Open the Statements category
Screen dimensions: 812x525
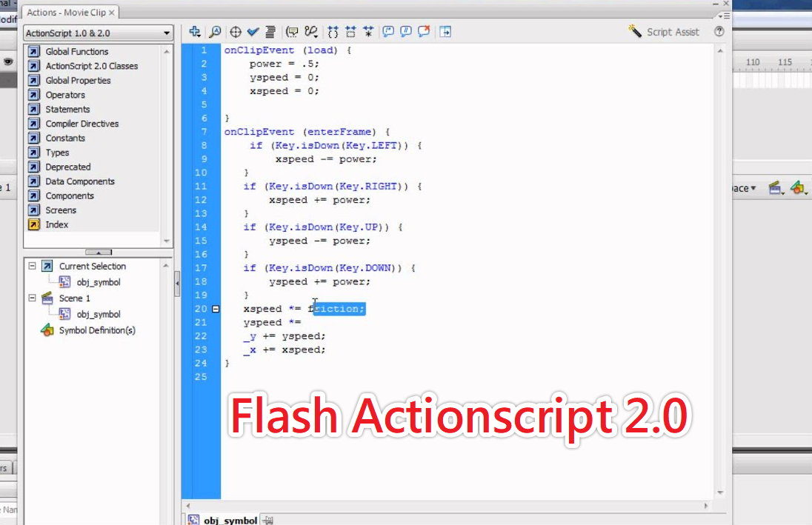(67, 110)
